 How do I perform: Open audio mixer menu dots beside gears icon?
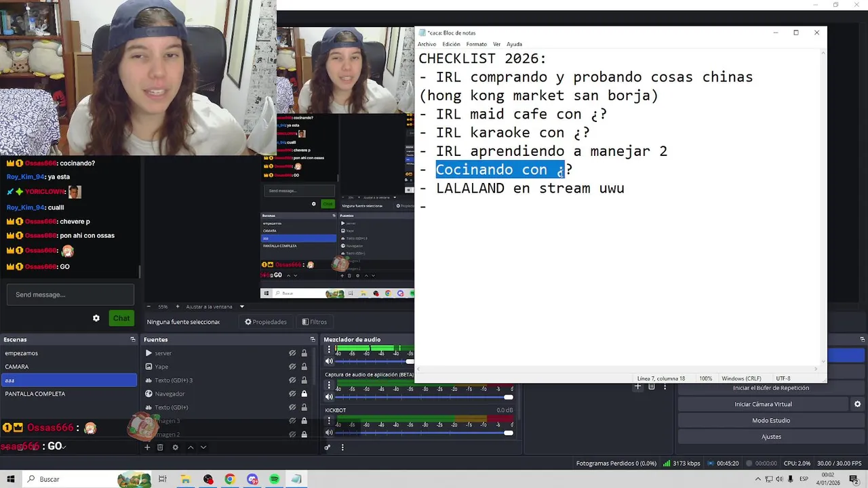(x=342, y=447)
